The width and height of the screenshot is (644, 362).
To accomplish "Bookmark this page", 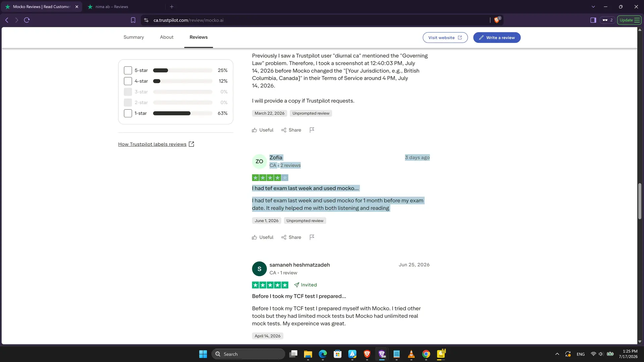I will click(x=133, y=20).
